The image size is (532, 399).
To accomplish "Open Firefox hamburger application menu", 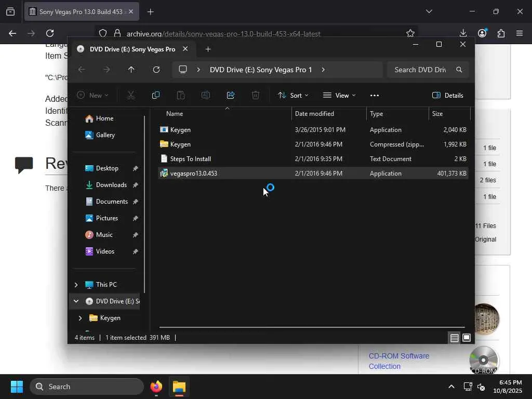I will tap(520, 33).
